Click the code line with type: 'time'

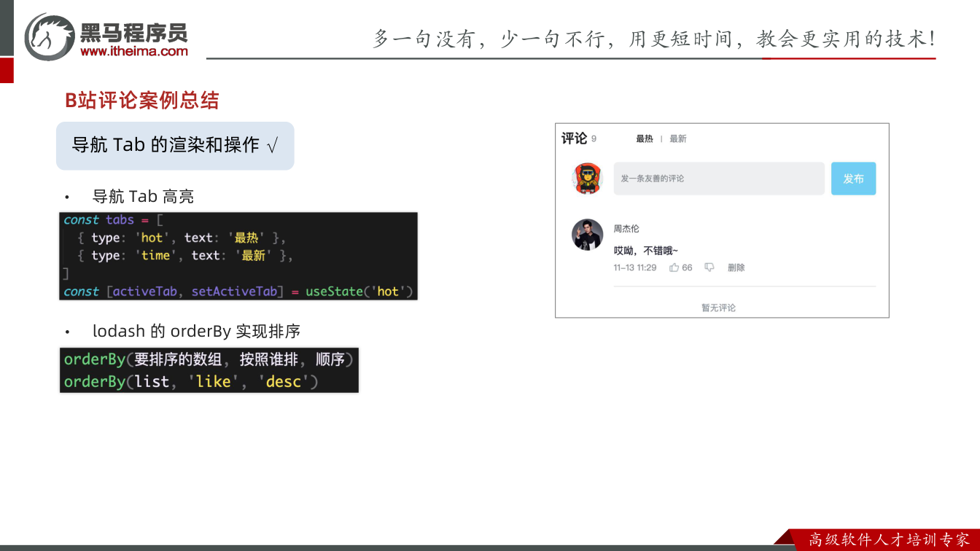pyautogui.click(x=185, y=256)
